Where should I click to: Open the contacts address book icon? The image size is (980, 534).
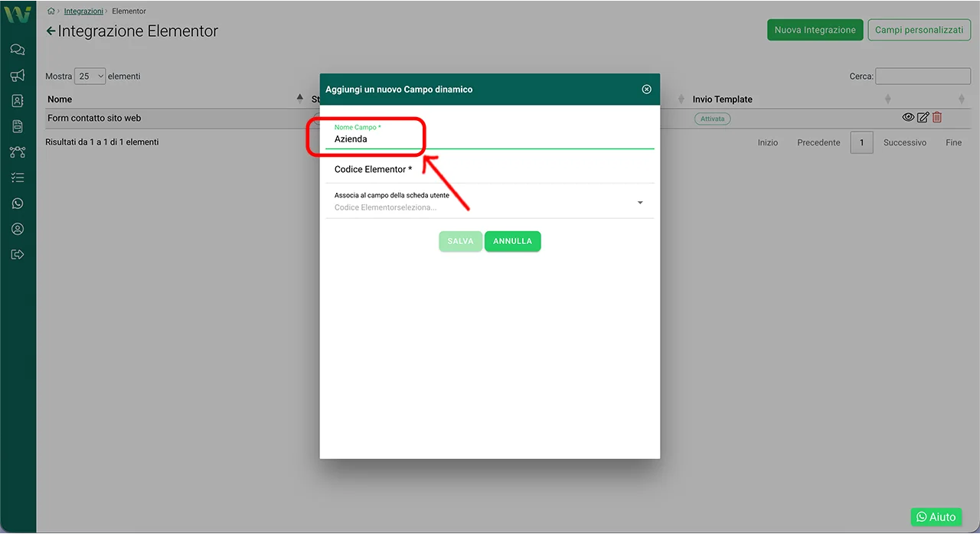tap(18, 101)
